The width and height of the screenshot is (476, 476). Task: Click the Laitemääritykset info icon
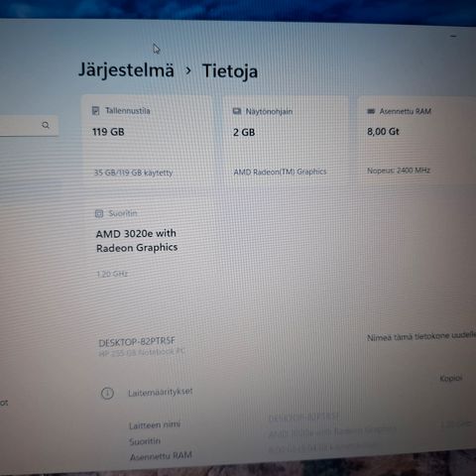tap(107, 394)
